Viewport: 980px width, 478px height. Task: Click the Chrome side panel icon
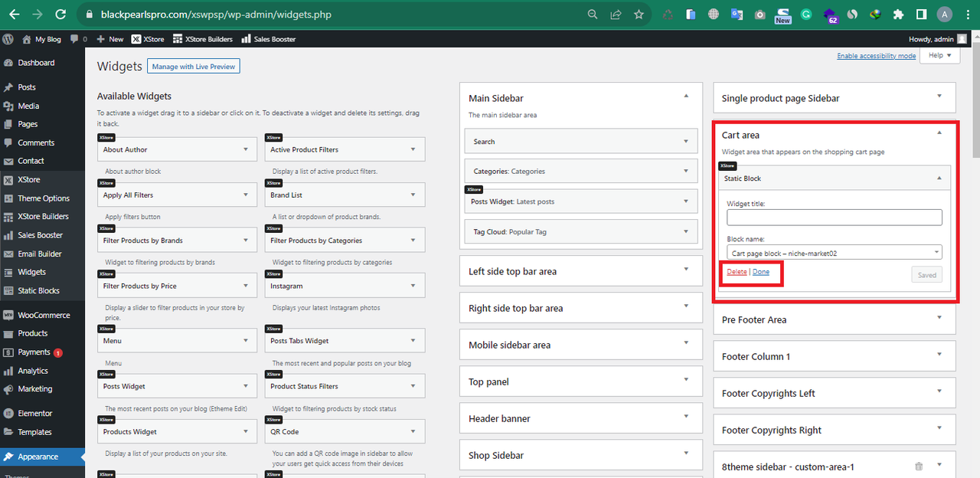click(x=922, y=15)
